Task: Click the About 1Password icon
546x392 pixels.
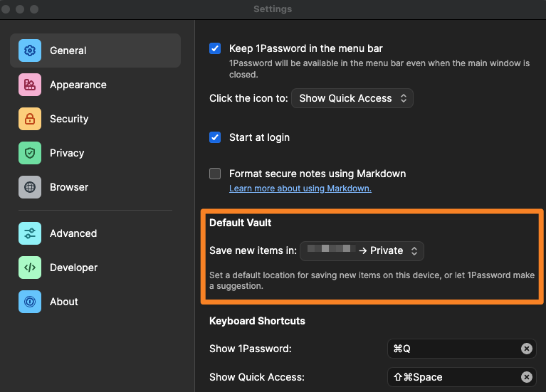Action: [30, 302]
